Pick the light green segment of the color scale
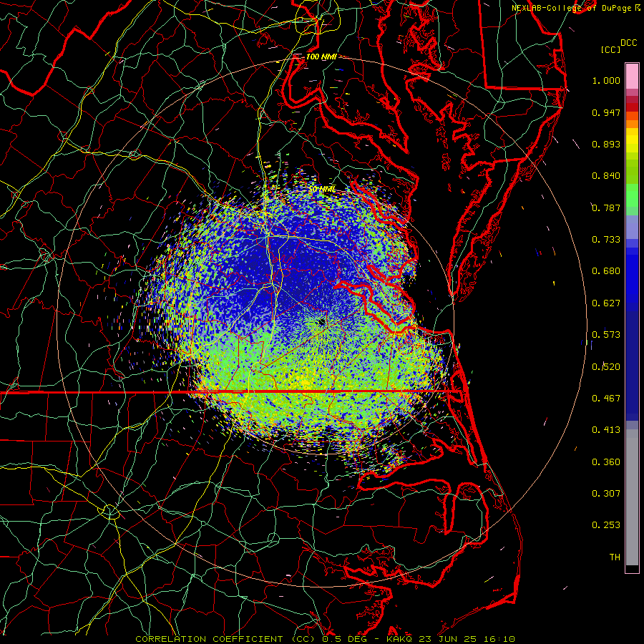 point(632,195)
